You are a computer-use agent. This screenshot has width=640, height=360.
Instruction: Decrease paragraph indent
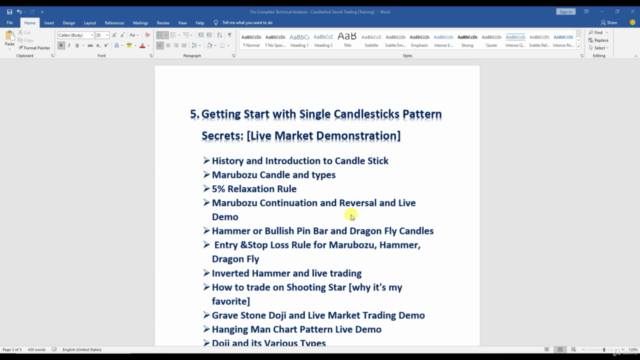pyautogui.click(x=201, y=35)
